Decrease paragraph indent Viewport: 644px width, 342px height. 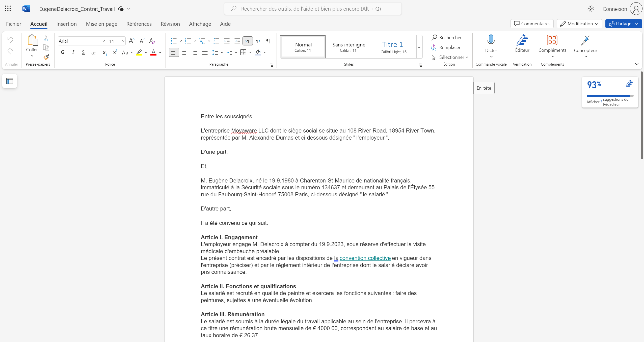(227, 41)
